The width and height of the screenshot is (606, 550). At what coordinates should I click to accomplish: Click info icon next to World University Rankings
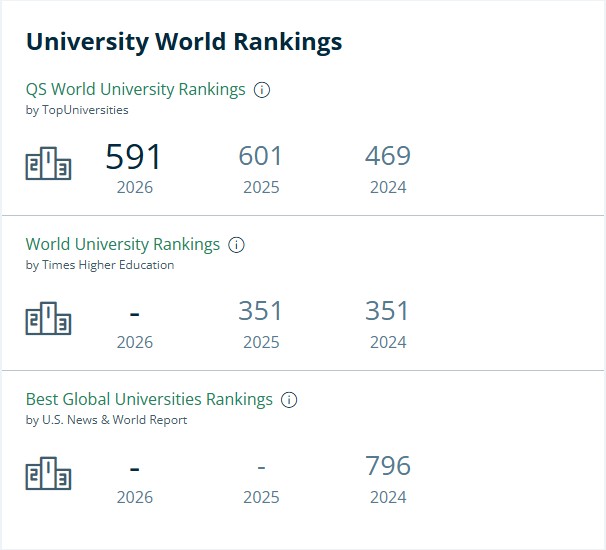236,245
